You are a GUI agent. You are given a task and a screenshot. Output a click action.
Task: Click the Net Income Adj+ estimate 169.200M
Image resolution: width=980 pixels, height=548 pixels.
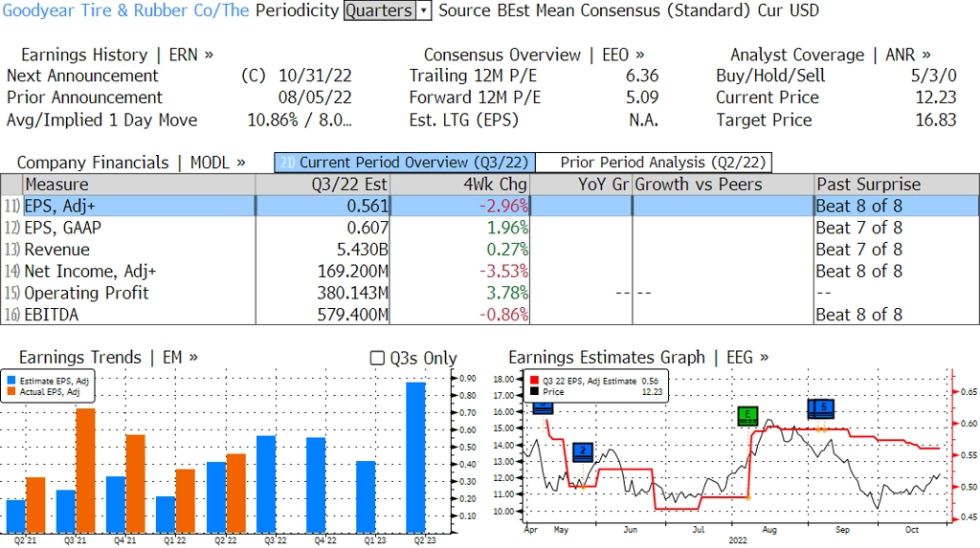(352, 272)
